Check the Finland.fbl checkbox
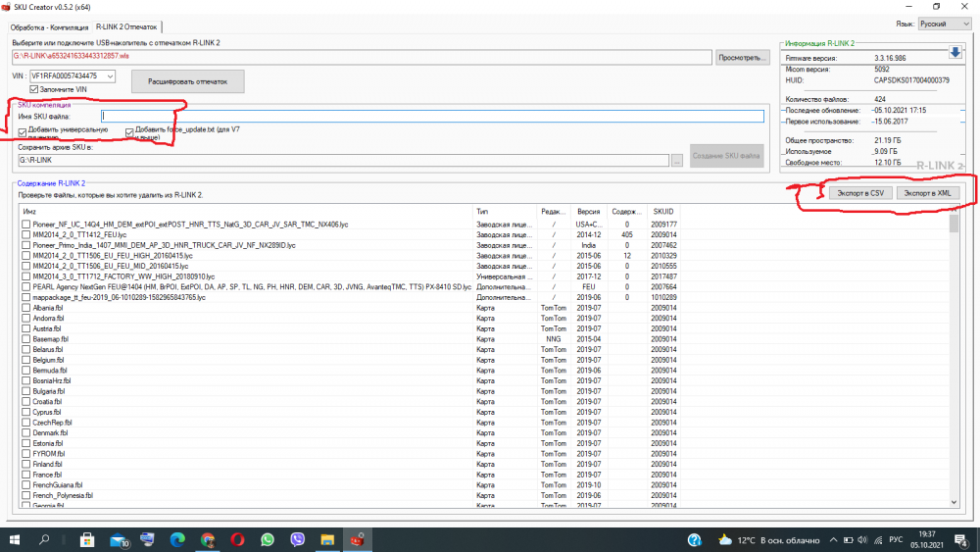Image resolution: width=980 pixels, height=552 pixels. [25, 464]
